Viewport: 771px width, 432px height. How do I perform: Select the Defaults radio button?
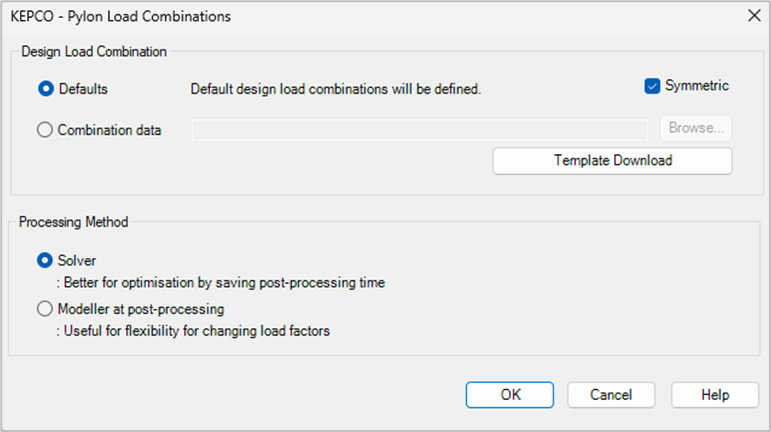(x=45, y=89)
